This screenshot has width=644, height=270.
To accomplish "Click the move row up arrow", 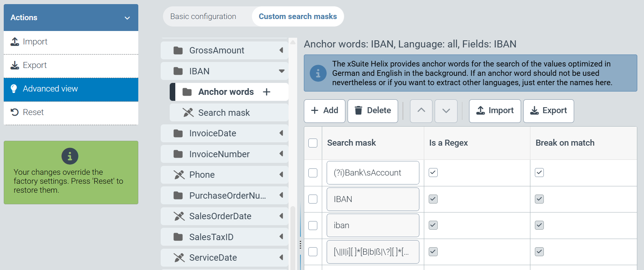I will pos(421,111).
